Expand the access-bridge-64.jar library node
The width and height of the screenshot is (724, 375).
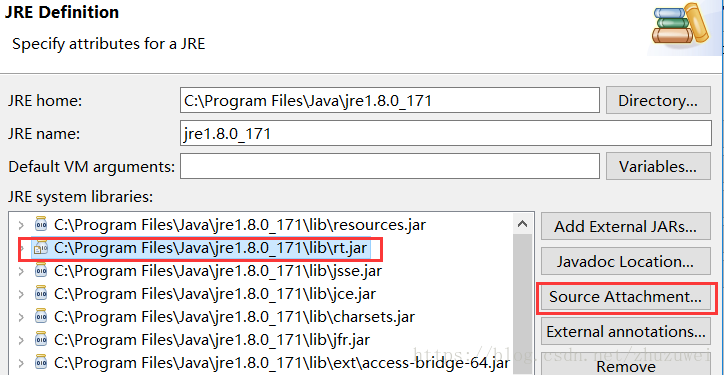(20, 363)
